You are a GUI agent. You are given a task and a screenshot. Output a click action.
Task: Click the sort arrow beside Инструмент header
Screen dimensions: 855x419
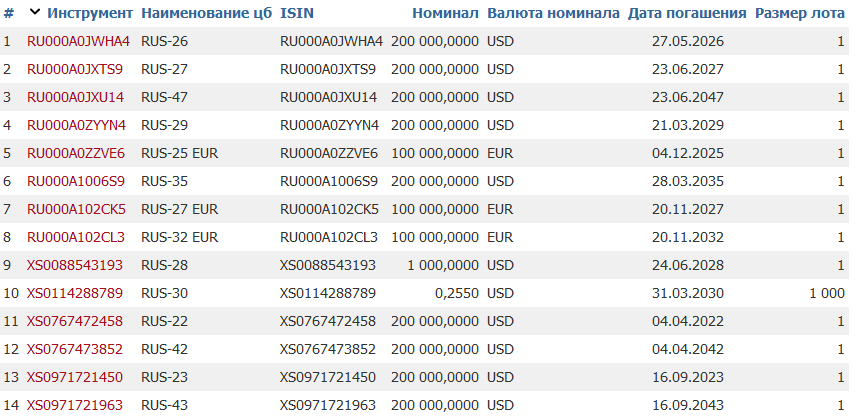(36, 13)
